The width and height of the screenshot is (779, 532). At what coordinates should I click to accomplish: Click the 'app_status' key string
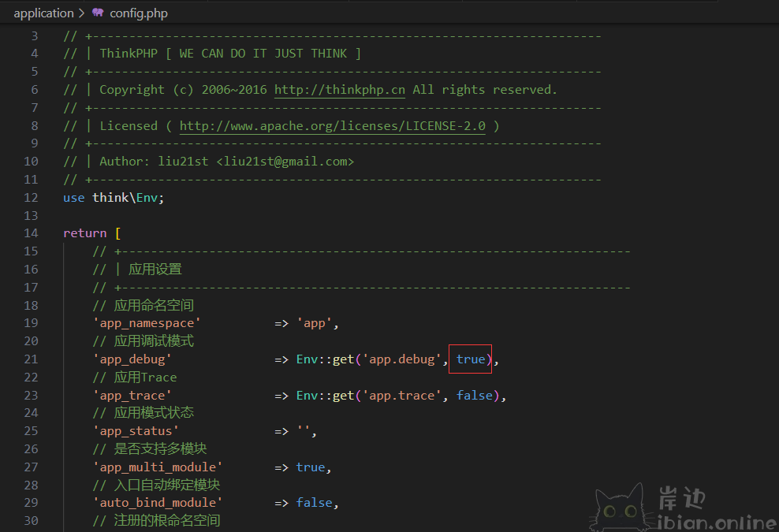coord(136,431)
